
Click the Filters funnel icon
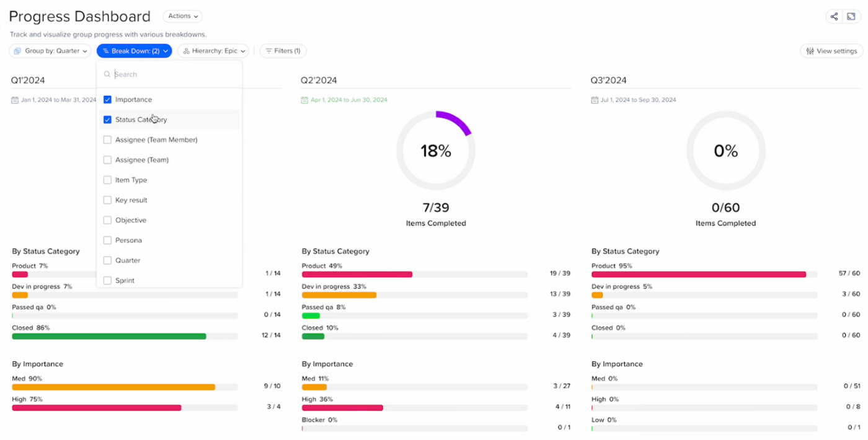[x=269, y=51]
